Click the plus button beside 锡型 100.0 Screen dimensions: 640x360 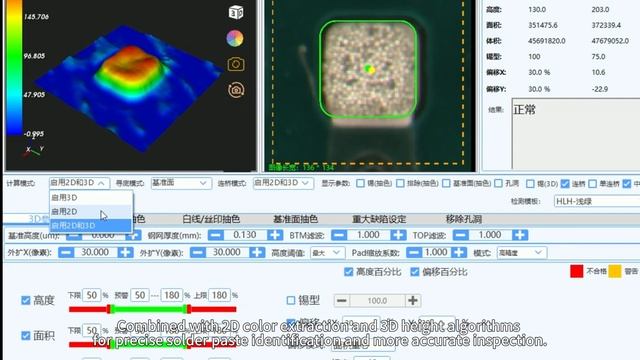[413, 301]
